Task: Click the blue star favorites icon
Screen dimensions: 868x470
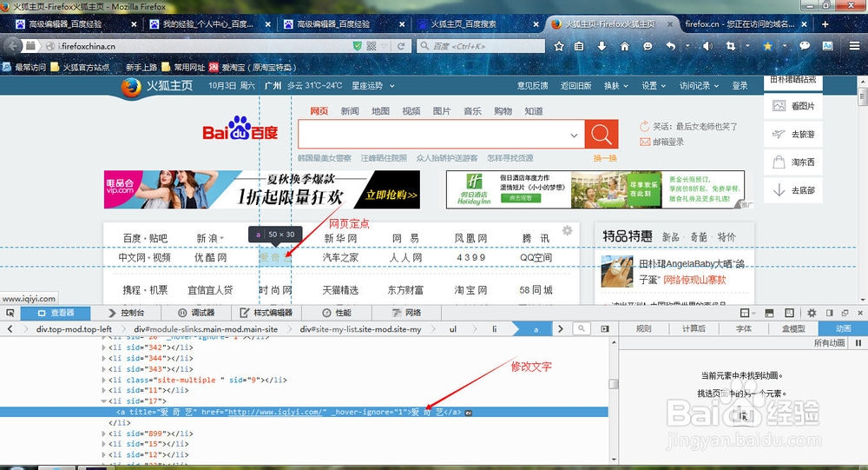Action: pos(767,46)
